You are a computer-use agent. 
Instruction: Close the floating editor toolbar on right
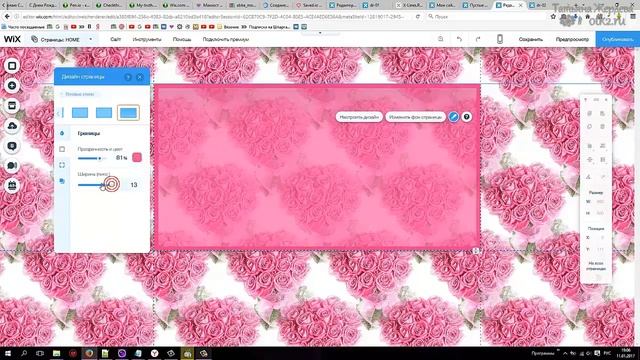pos(606,100)
